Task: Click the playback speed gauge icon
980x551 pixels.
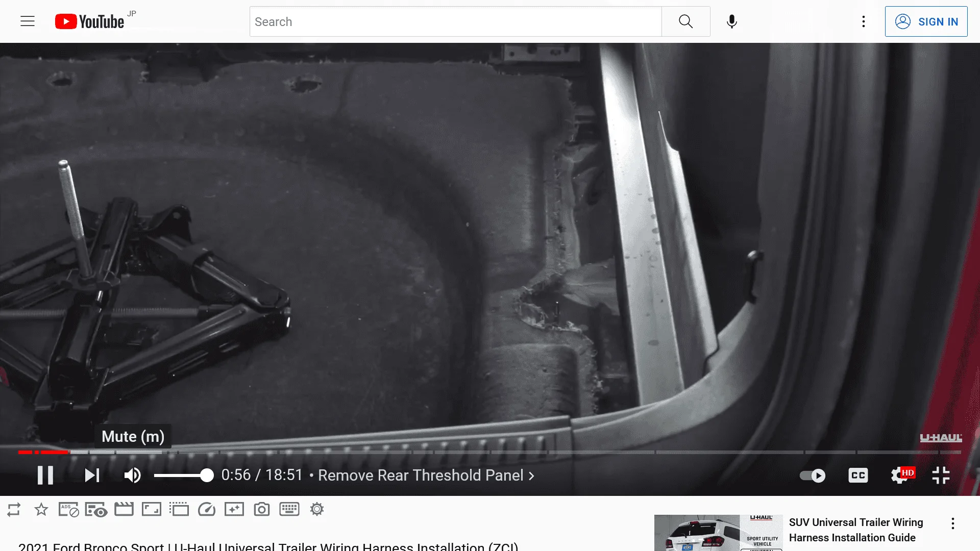Action: pos(207,509)
